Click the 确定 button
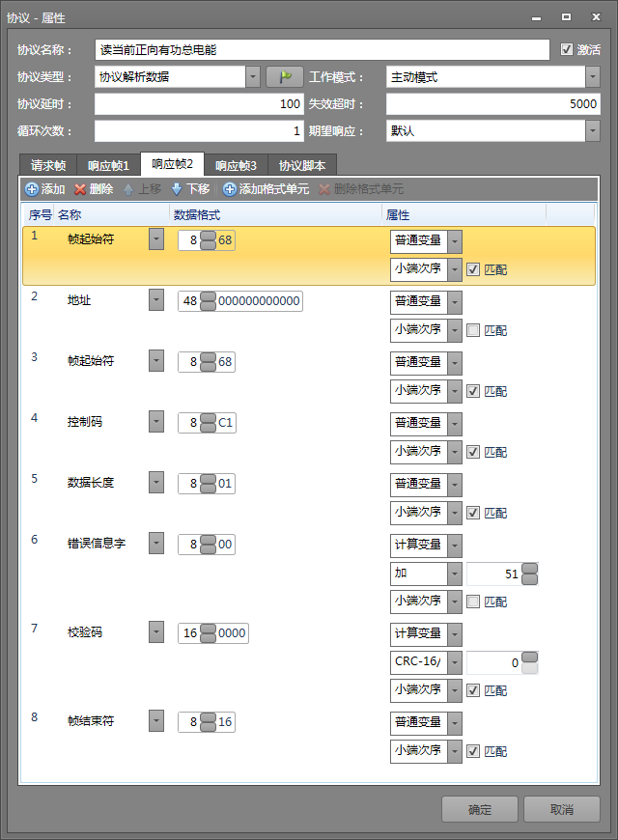Screen dimensions: 618x840 point(480,809)
